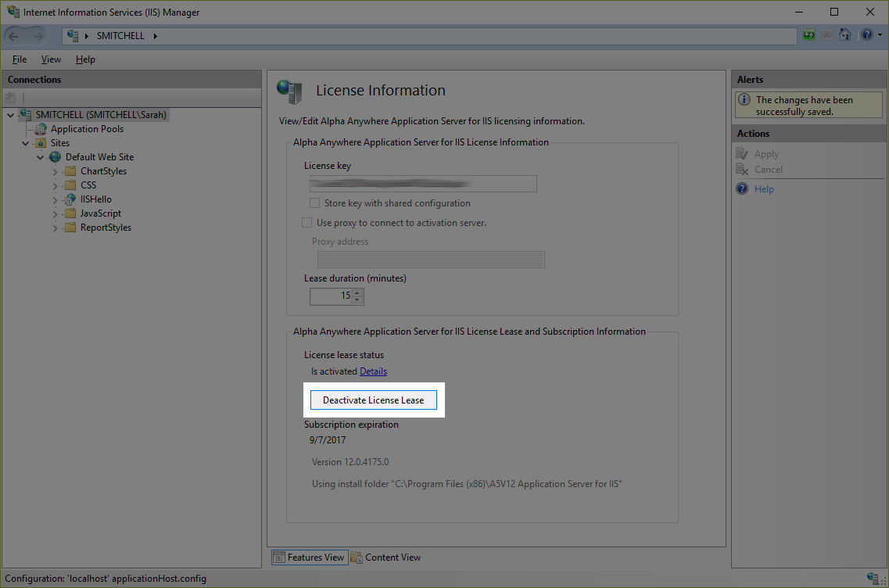889x588 pixels.
Task: Decrease lease duration with down arrow
Action: (x=357, y=300)
